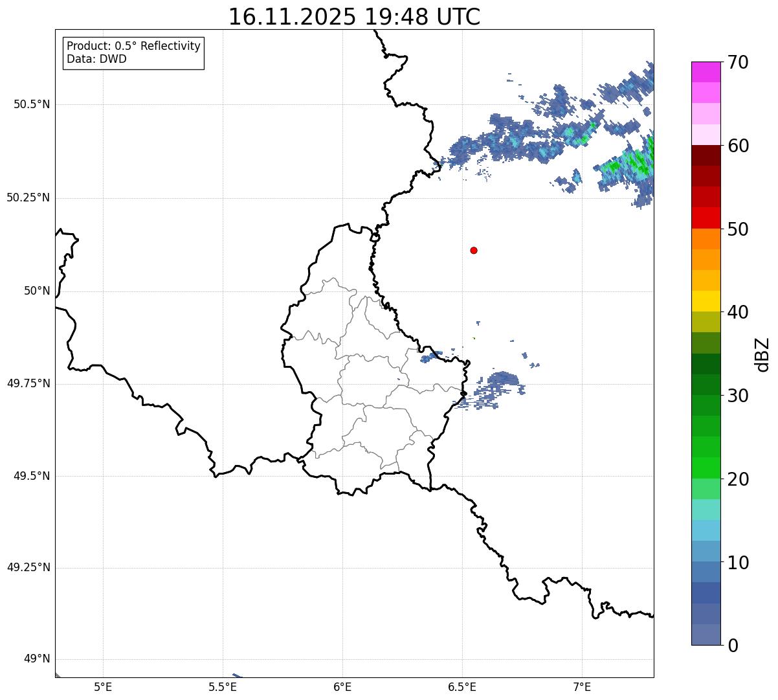Click the '5.5°E' longitude label
778x700 pixels.
[223, 686]
